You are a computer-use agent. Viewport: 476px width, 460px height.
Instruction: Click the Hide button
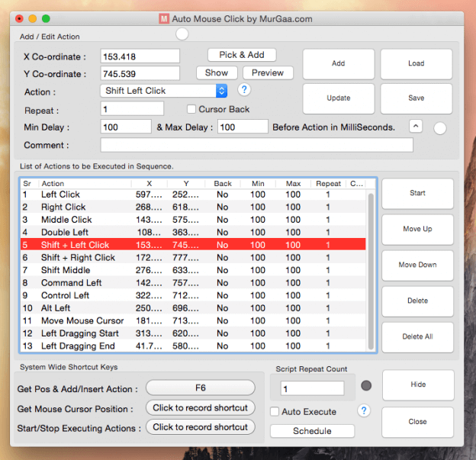tap(418, 384)
